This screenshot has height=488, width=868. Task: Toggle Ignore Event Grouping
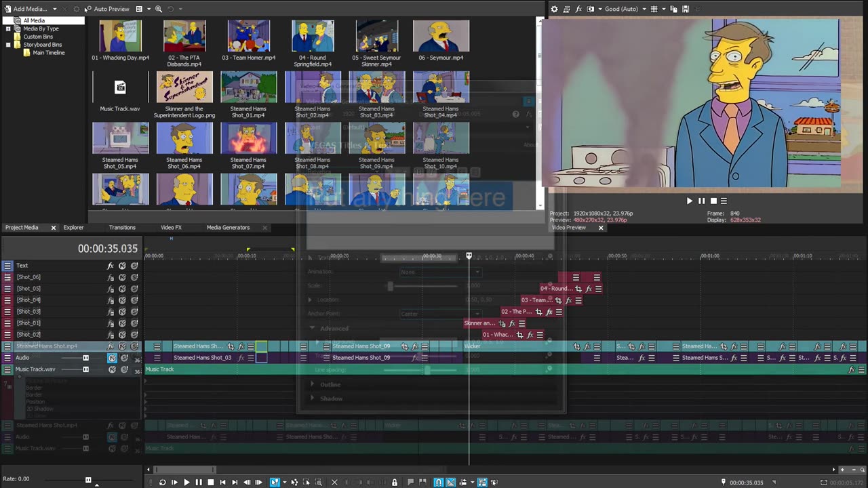click(x=494, y=483)
